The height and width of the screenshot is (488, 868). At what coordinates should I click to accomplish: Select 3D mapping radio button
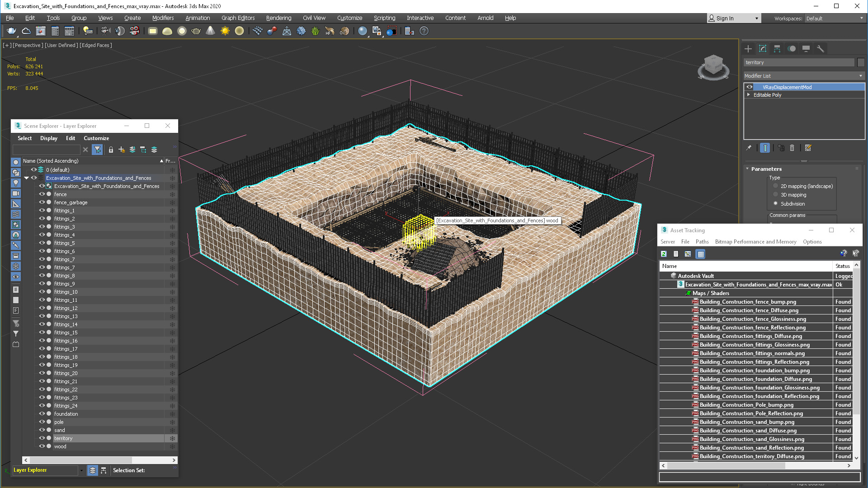(776, 195)
